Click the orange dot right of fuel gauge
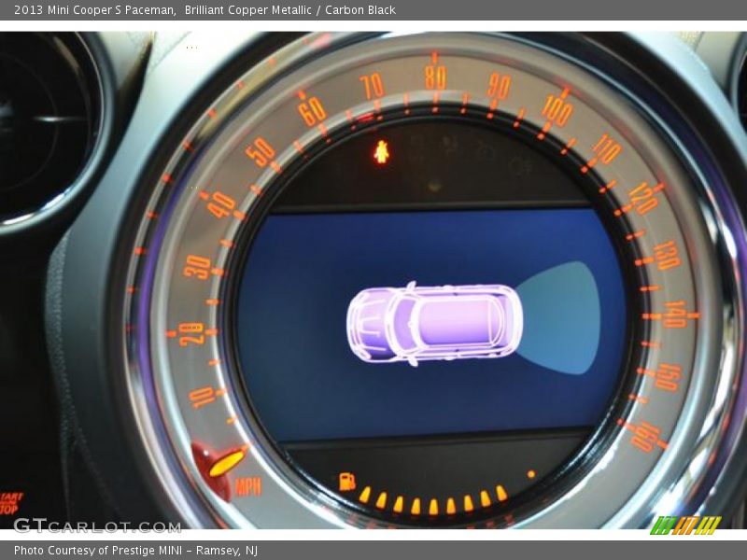This screenshot has width=747, height=560. pos(531,474)
